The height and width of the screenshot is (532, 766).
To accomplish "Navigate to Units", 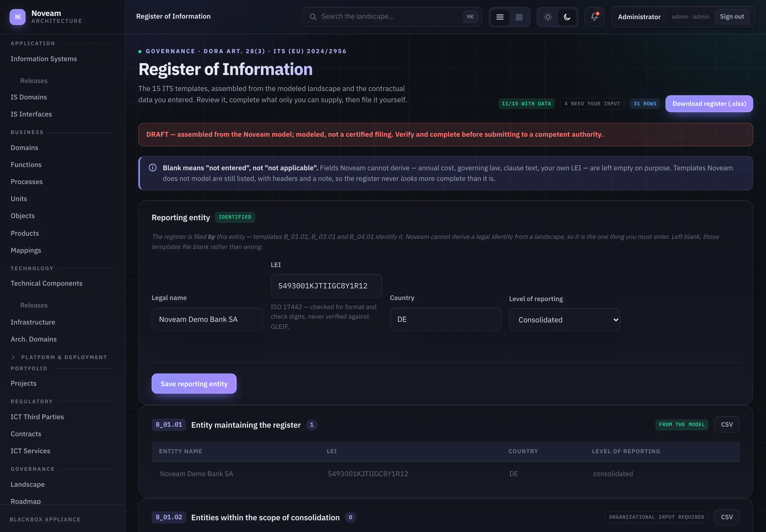I will click(x=19, y=199).
